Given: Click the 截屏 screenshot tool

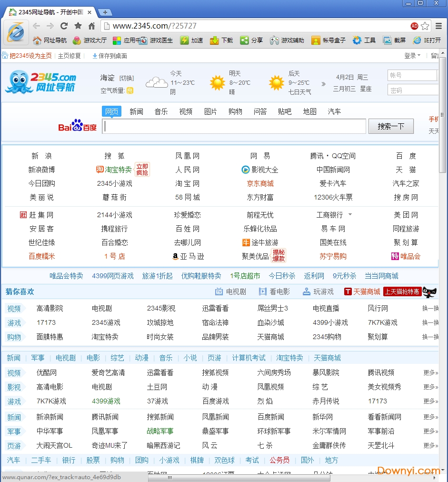Looking at the screenshot, I should tap(394, 40).
